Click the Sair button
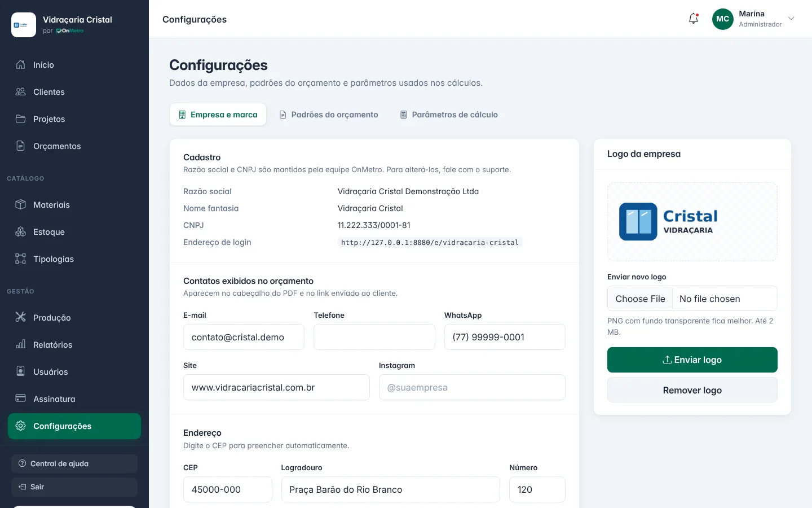The width and height of the screenshot is (812, 508). point(74,487)
